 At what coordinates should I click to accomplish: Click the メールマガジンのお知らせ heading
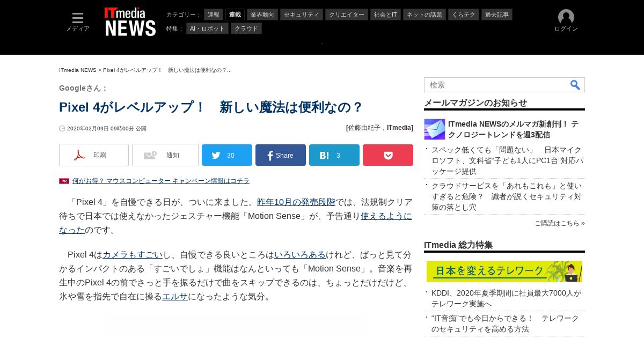[475, 103]
